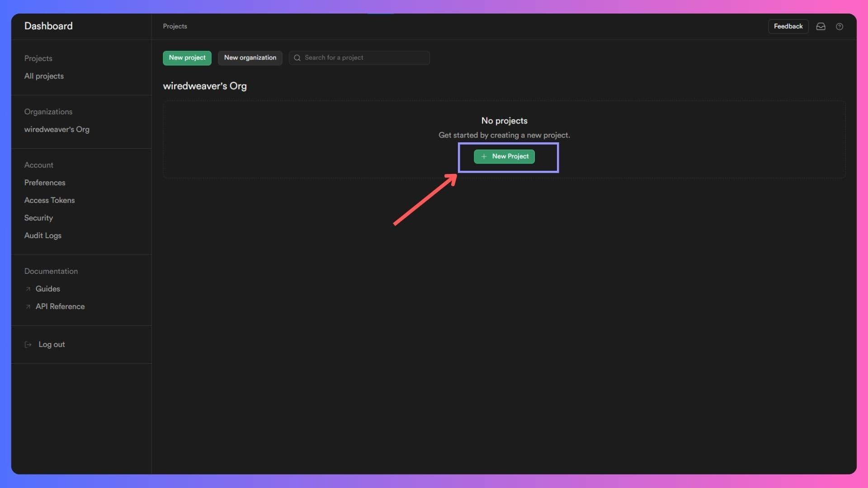Click the No projects message
The height and width of the screenshot is (488, 868).
click(x=504, y=121)
